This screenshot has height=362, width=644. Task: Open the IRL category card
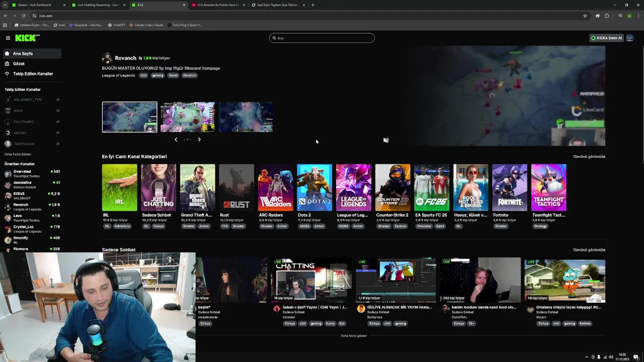(119, 188)
